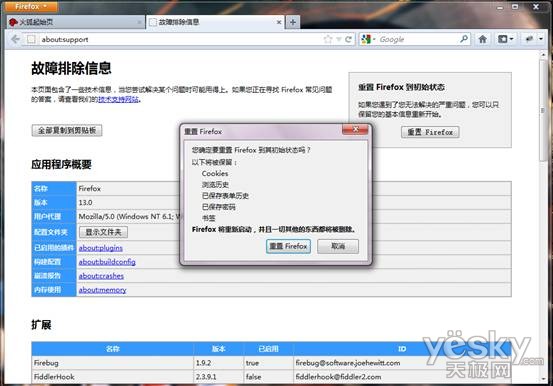Minimize the Firefox window

tap(500, 7)
